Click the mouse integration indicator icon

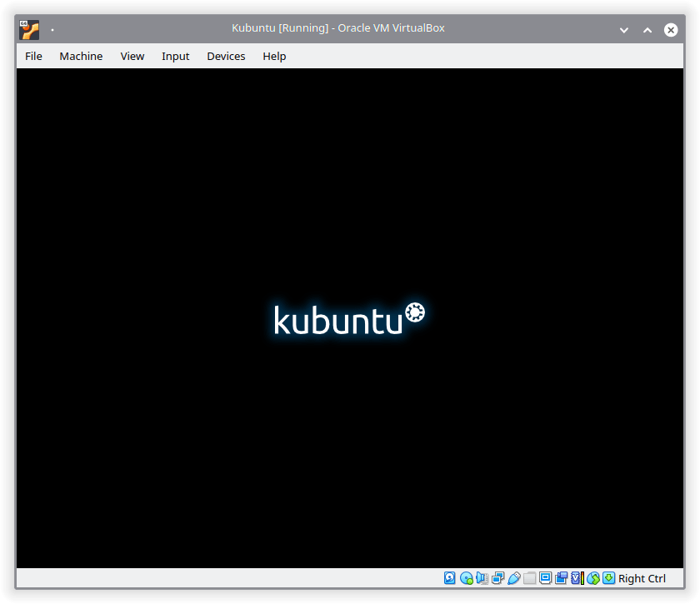(592, 578)
